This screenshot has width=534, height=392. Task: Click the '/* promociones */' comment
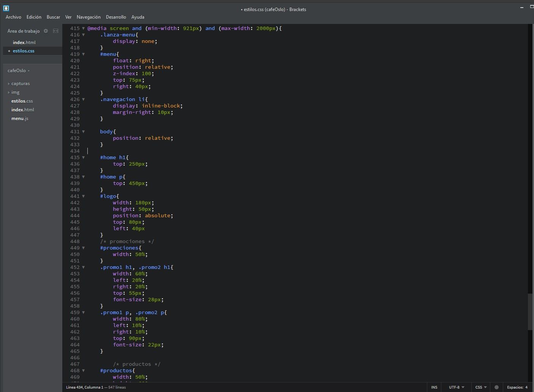click(x=127, y=241)
